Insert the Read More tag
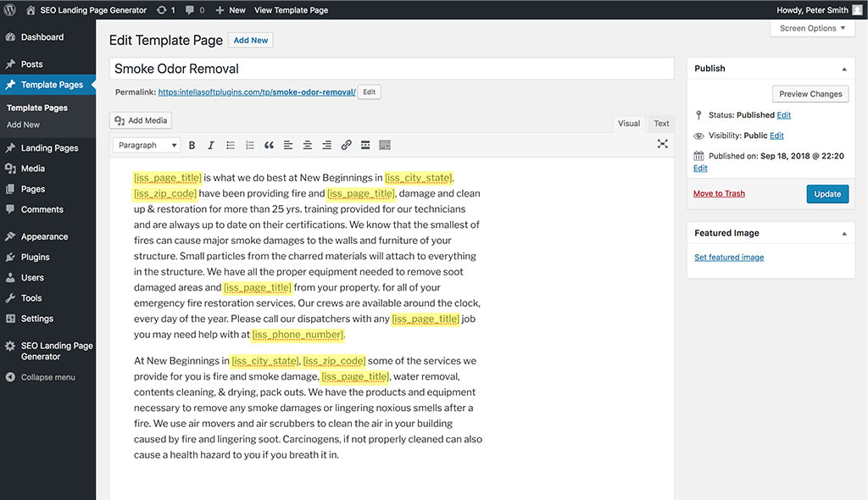Image resolution: width=868 pixels, height=500 pixels. 365,145
